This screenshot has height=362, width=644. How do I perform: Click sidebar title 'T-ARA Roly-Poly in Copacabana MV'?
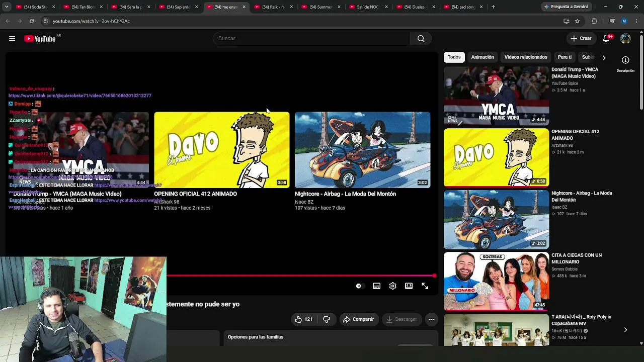coord(581,320)
